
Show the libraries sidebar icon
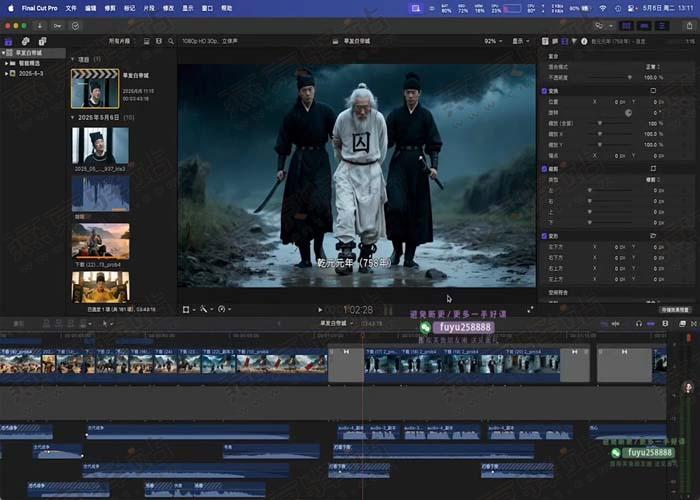pyautogui.click(x=8, y=42)
